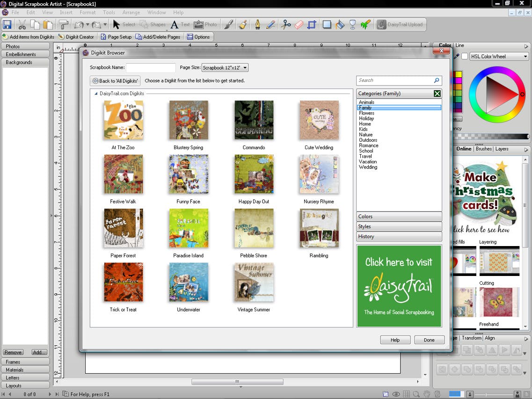The image size is (532, 399).
Task: Expand the Colors filter section
Action: click(x=399, y=217)
